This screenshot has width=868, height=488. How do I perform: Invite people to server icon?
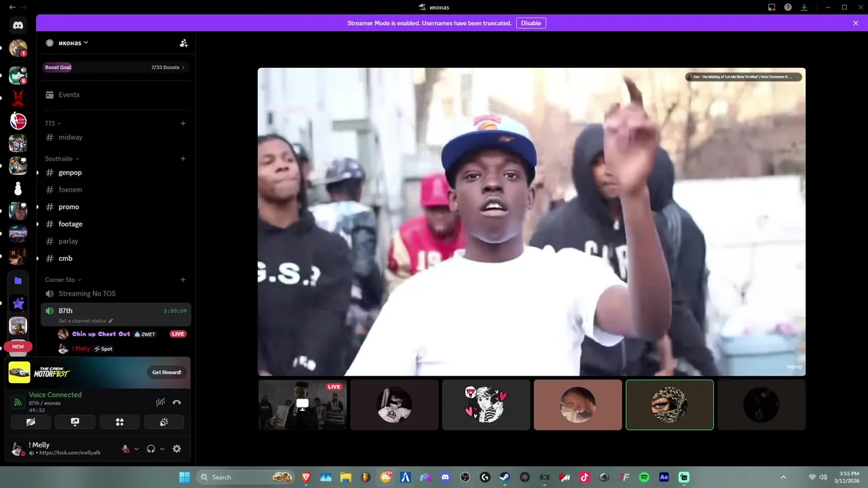(x=184, y=43)
